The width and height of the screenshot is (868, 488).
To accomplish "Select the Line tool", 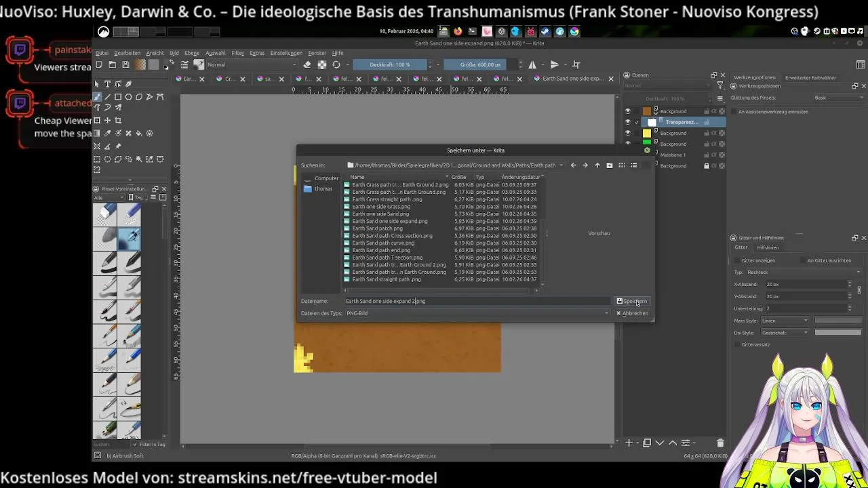I will click(108, 97).
